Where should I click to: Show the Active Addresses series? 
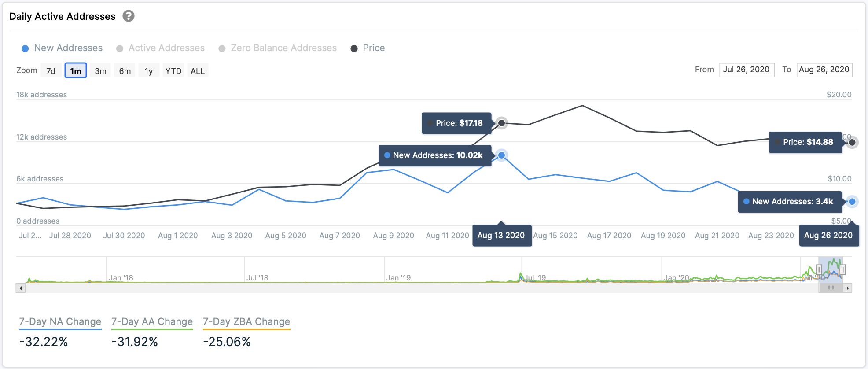(160, 48)
